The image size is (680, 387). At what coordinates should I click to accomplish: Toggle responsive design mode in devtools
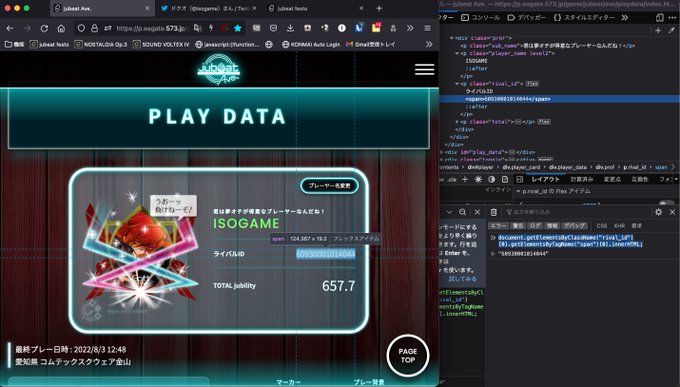point(659,18)
